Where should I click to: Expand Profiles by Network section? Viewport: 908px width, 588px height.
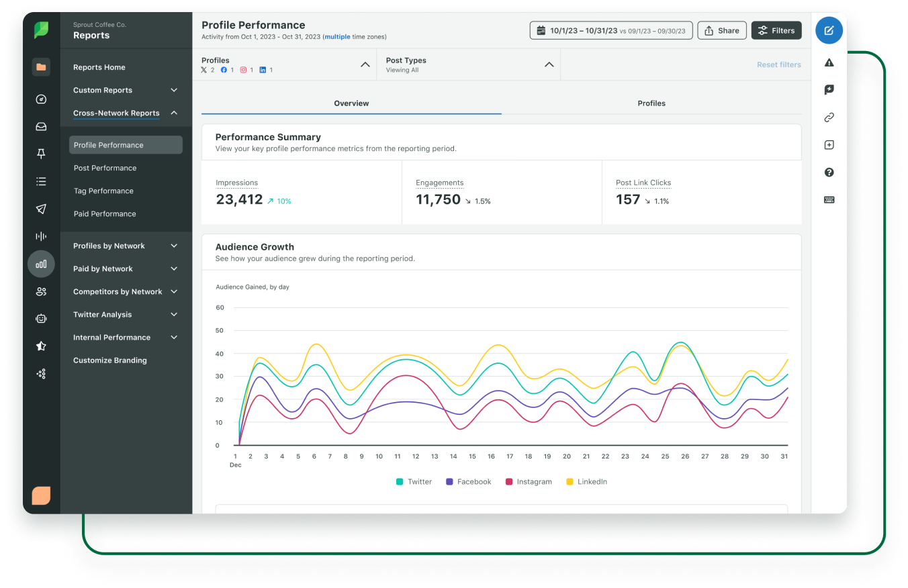[174, 246]
